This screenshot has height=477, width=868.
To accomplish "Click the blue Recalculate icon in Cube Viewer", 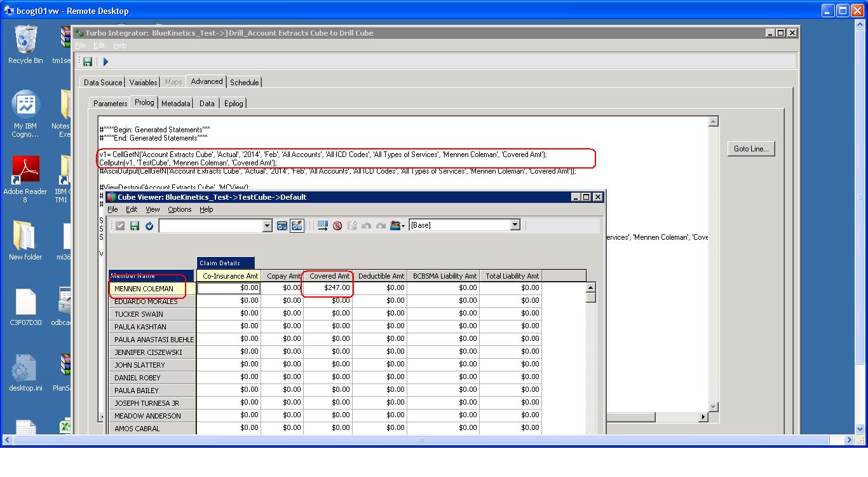I will [x=149, y=226].
